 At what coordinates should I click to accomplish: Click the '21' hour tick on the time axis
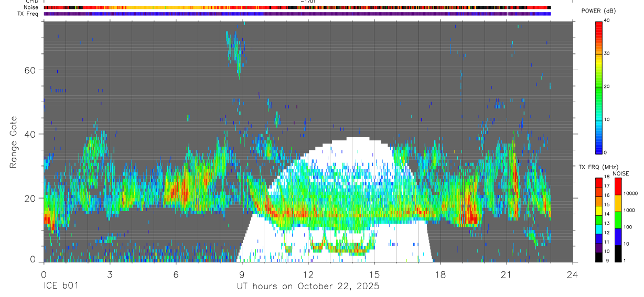coord(507,273)
